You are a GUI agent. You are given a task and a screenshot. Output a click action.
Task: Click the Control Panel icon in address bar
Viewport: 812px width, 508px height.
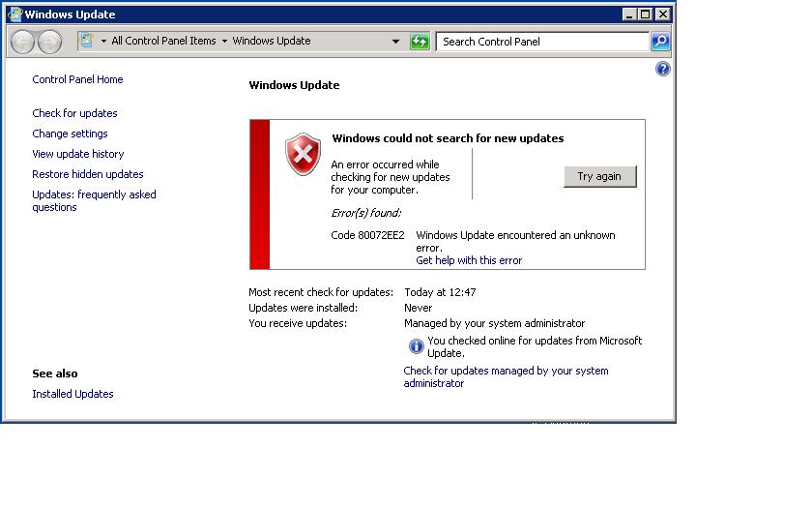[x=86, y=41]
